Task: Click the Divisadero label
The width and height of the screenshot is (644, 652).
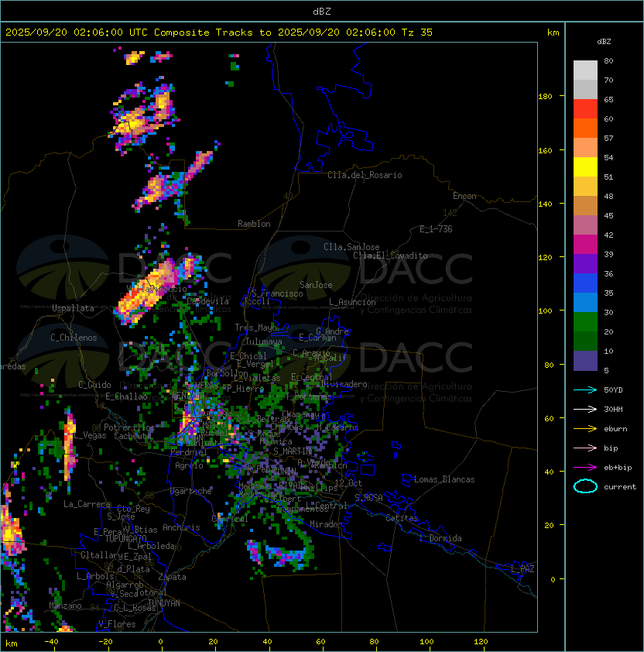Action: tap(344, 384)
